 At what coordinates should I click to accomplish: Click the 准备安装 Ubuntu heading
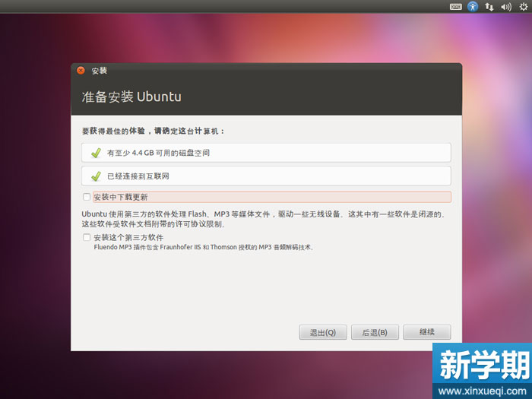point(131,97)
